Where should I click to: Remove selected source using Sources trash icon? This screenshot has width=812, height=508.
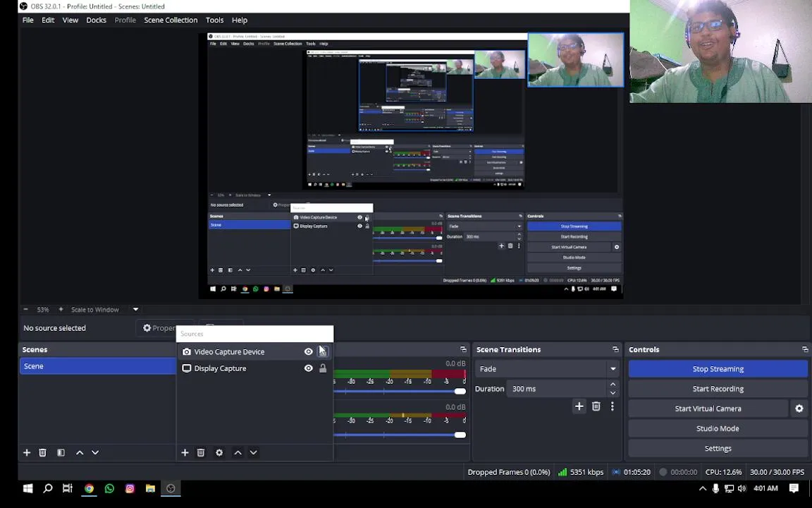point(201,452)
